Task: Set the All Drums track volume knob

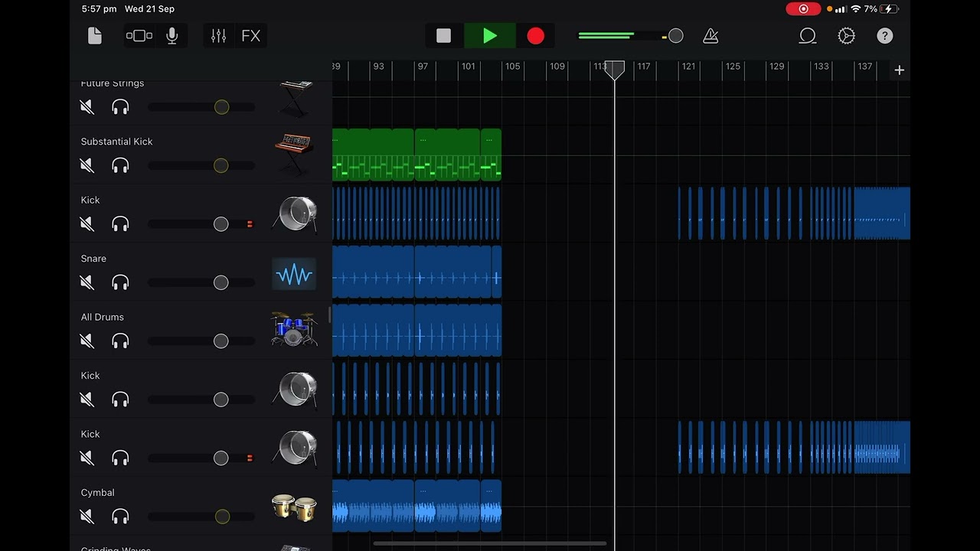Action: (x=220, y=341)
